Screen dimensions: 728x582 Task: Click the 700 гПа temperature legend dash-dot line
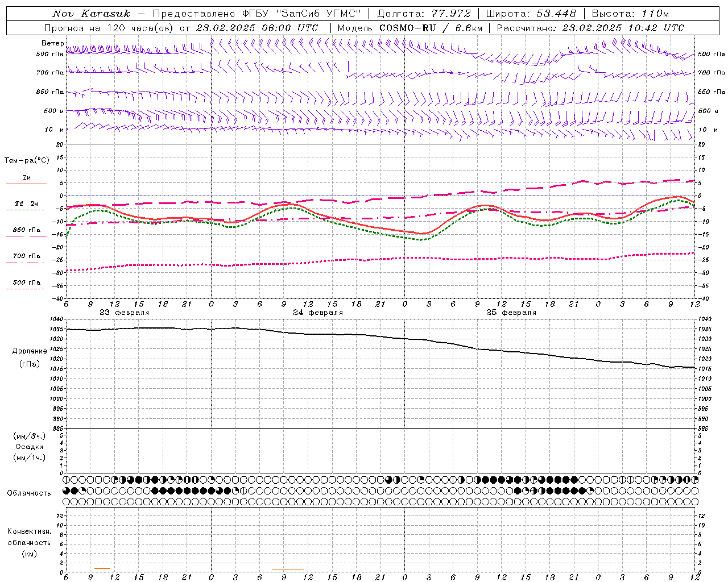26,263
